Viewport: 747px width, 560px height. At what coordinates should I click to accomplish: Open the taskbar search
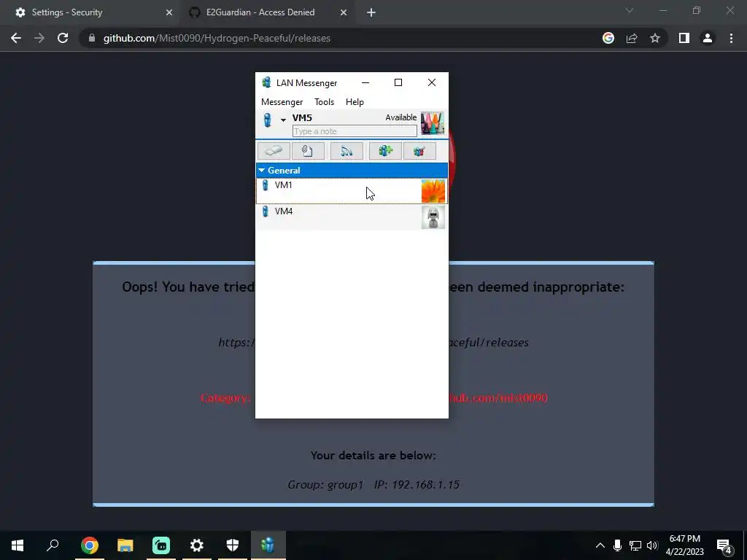[53, 545]
